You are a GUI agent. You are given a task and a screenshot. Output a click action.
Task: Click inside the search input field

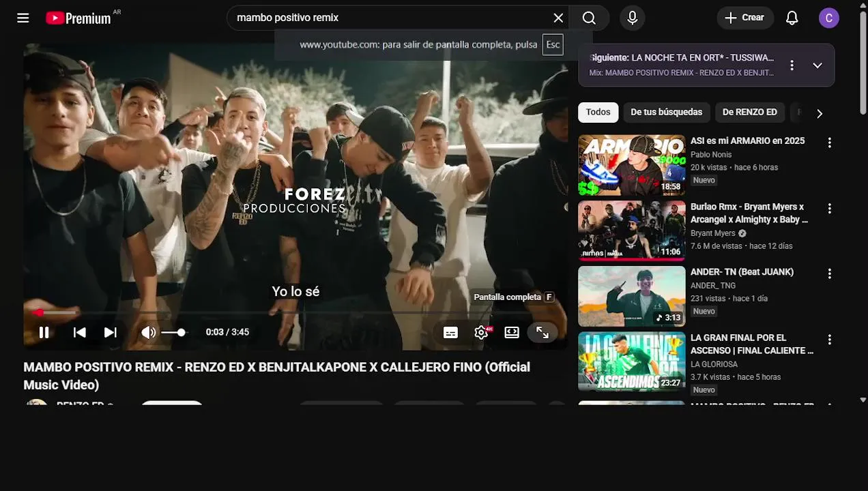[x=389, y=18]
